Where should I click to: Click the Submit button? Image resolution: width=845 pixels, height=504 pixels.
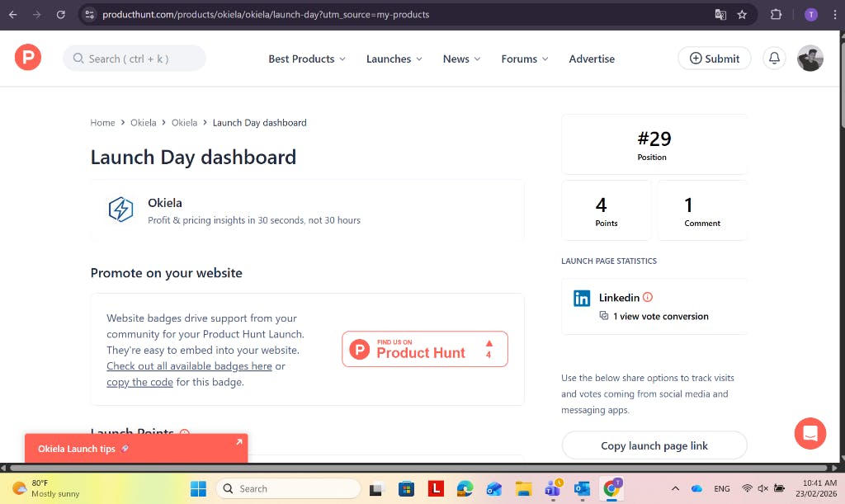coord(714,58)
